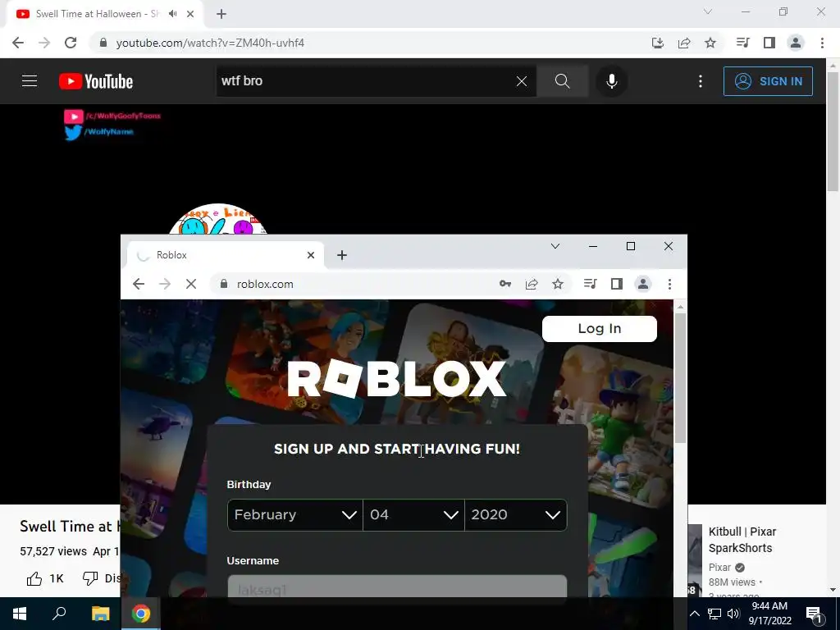The width and height of the screenshot is (840, 630).
Task: Open saved passwords key icon in Roblox window
Action: pos(504,284)
